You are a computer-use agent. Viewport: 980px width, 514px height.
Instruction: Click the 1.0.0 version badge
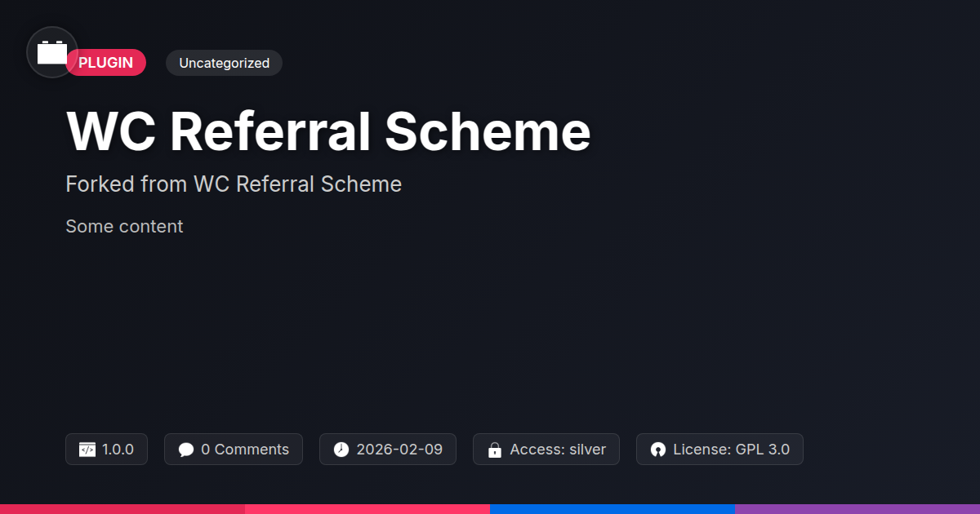click(106, 450)
